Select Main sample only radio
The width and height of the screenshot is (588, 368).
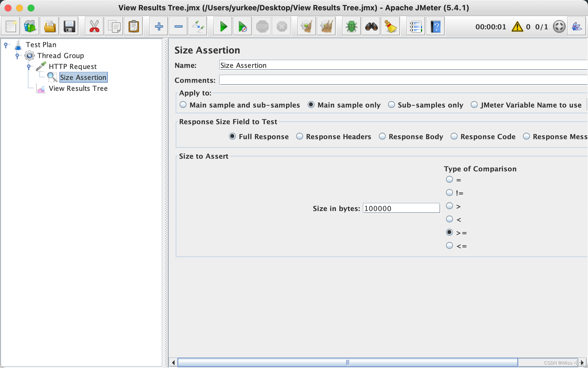coord(311,105)
